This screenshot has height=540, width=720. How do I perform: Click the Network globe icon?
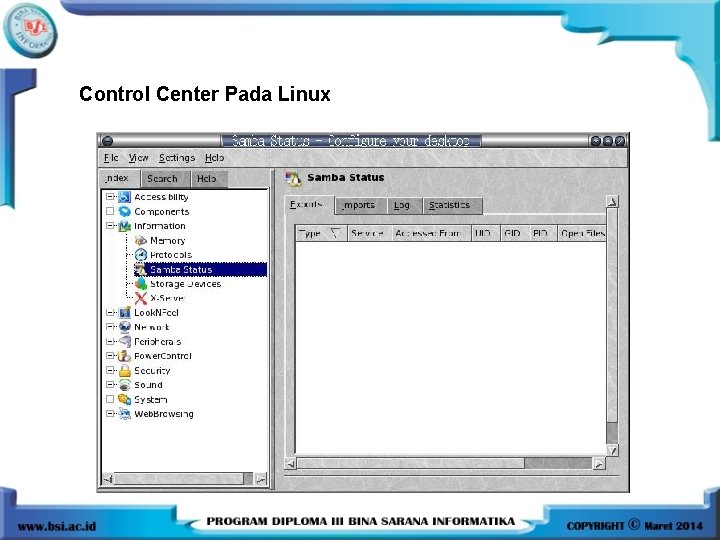coord(124,327)
